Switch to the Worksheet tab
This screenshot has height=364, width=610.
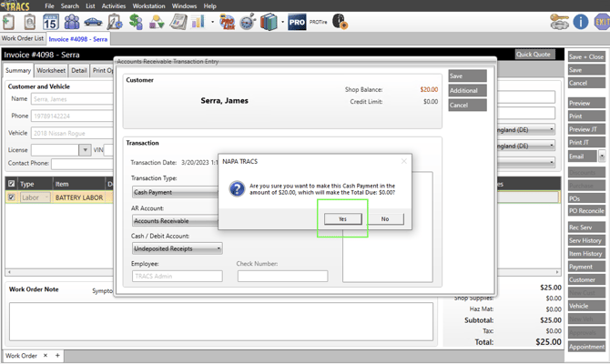51,70
